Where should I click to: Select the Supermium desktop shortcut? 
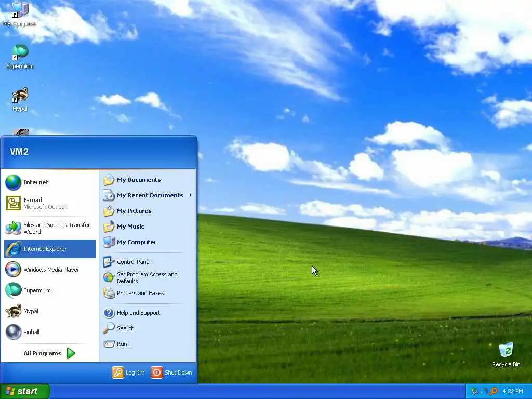click(20, 57)
